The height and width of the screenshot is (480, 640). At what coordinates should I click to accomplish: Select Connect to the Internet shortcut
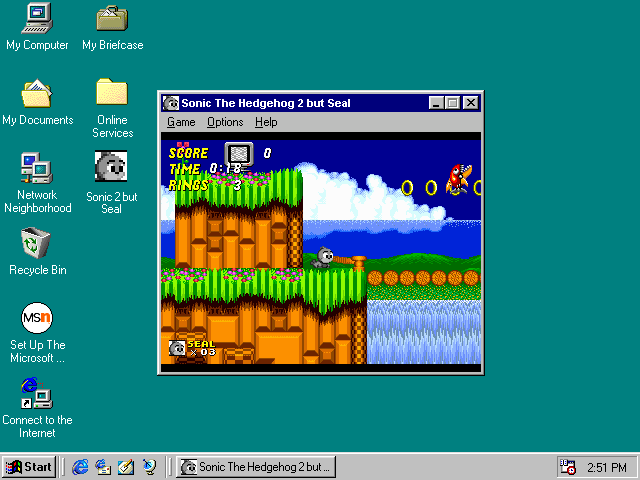click(x=37, y=408)
